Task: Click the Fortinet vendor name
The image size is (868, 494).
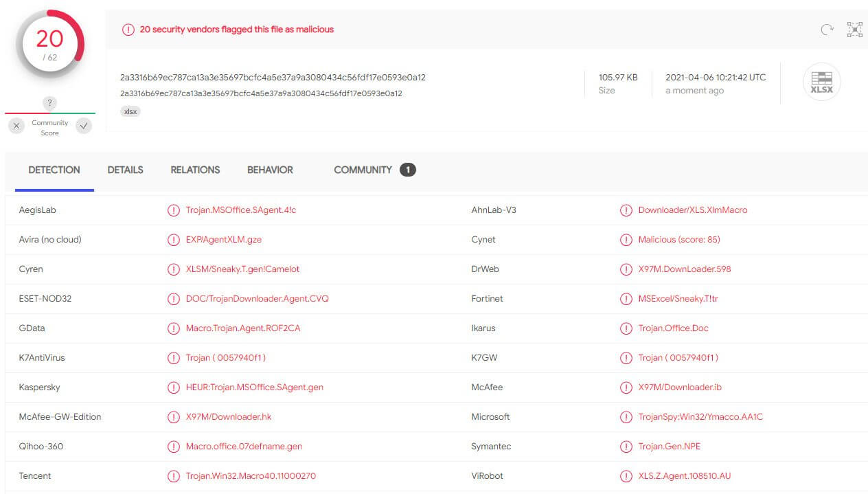Action: [x=488, y=299]
